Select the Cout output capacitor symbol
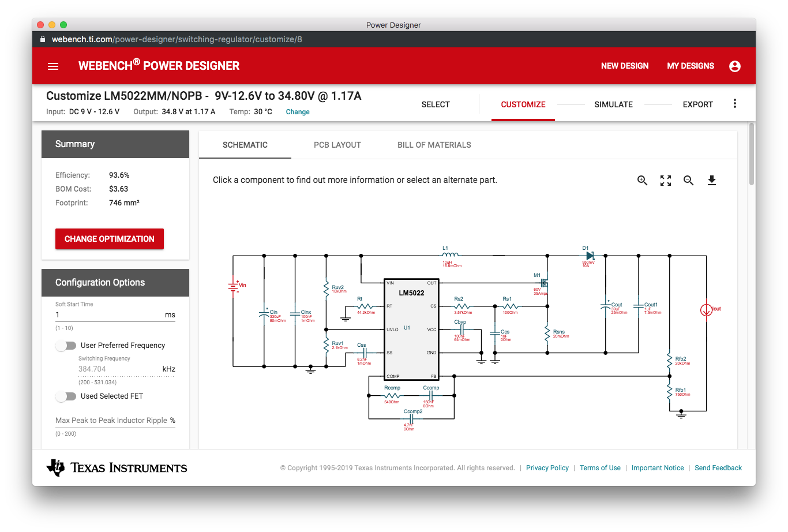Image resolution: width=788 pixels, height=532 pixels. tap(606, 305)
